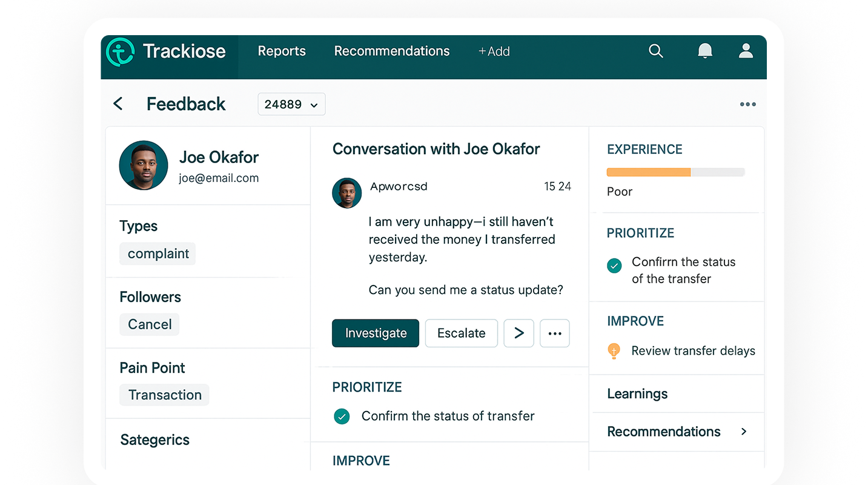Open the ellipsis button beside the arrow button
This screenshot has height=485, width=868.
click(x=554, y=333)
